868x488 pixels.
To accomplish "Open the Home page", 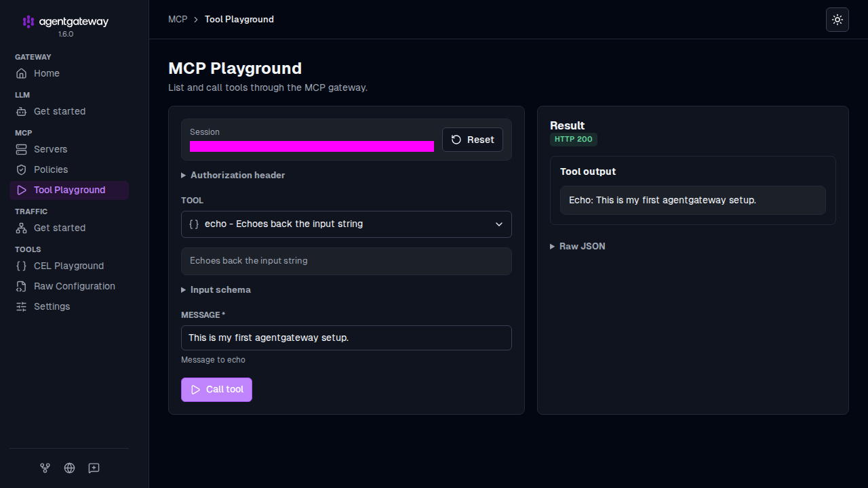I will [69, 73].
